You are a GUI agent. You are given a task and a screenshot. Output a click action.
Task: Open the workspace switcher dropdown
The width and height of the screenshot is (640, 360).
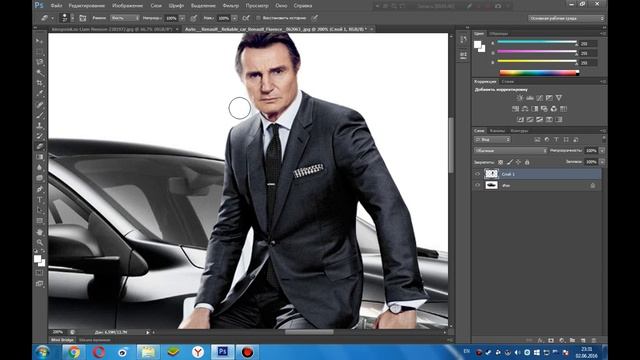[x=566, y=18]
